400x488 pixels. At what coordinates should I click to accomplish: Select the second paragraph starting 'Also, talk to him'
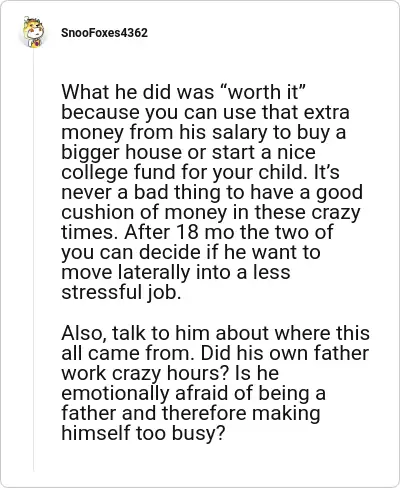(x=215, y=383)
